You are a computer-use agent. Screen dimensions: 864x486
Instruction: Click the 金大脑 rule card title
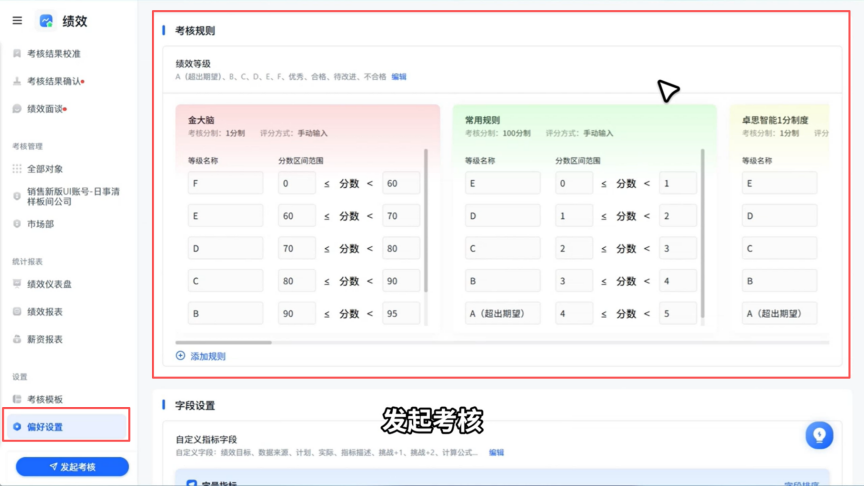click(x=201, y=120)
